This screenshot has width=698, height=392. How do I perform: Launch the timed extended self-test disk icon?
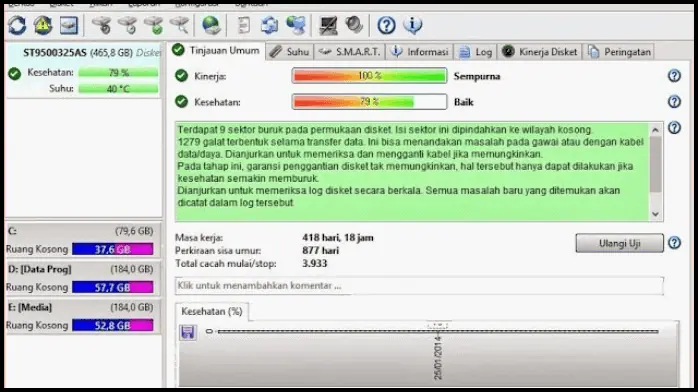(x=128, y=25)
